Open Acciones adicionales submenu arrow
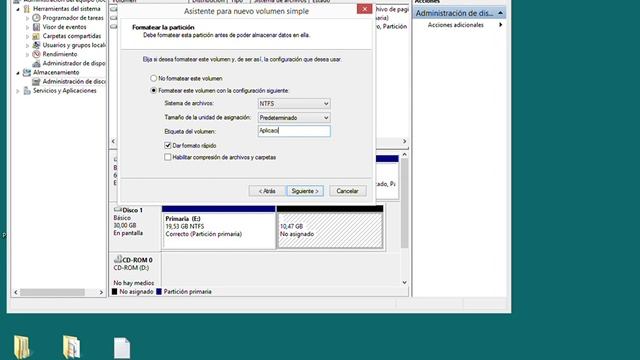Viewport: 640px width, 360px height. click(x=500, y=25)
